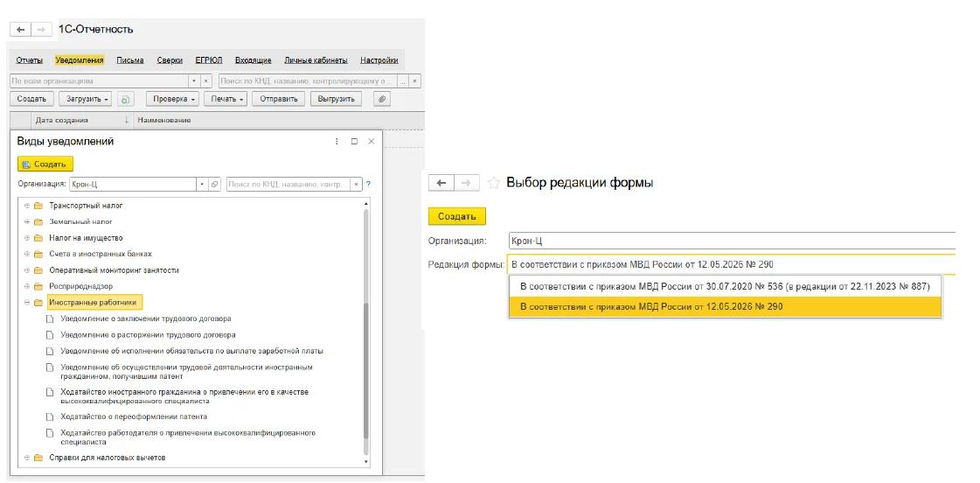Click the folder icon of Транспортный налог
Screen dimensions: 980x483
38,206
